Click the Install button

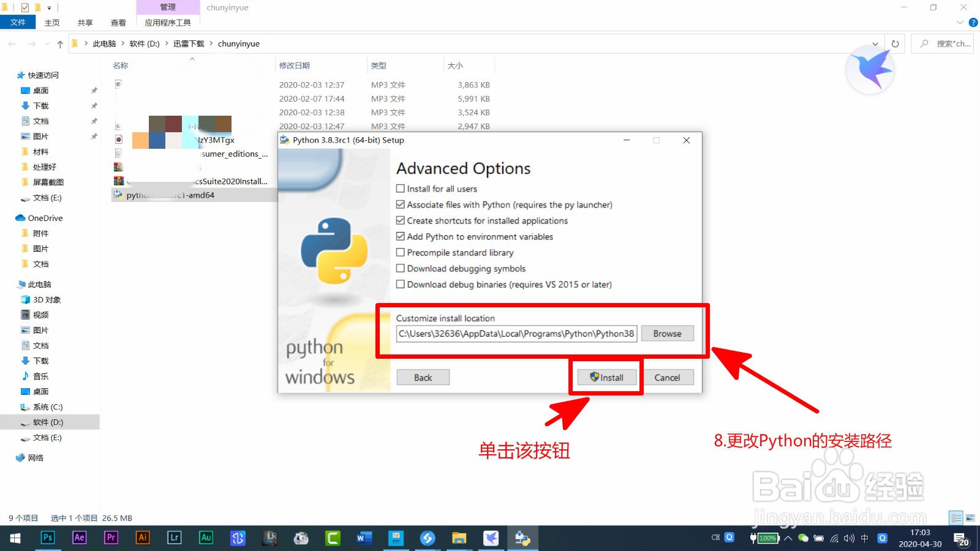tap(606, 377)
